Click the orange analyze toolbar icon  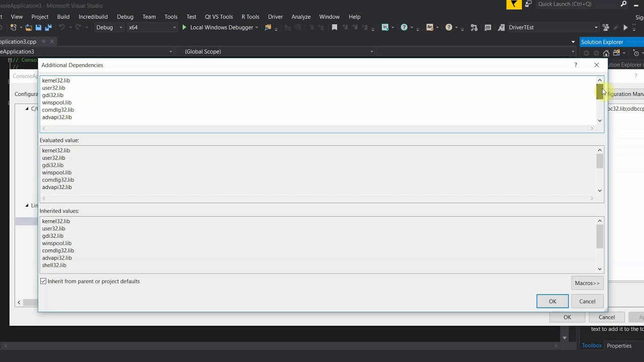point(430,28)
